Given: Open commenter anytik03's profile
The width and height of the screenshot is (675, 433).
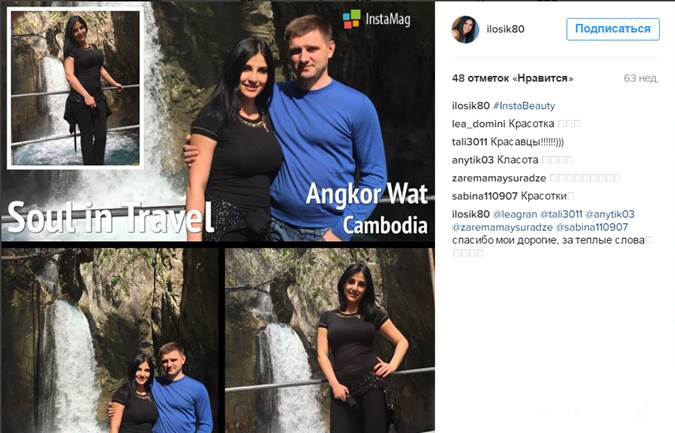Looking at the screenshot, I should (x=473, y=160).
